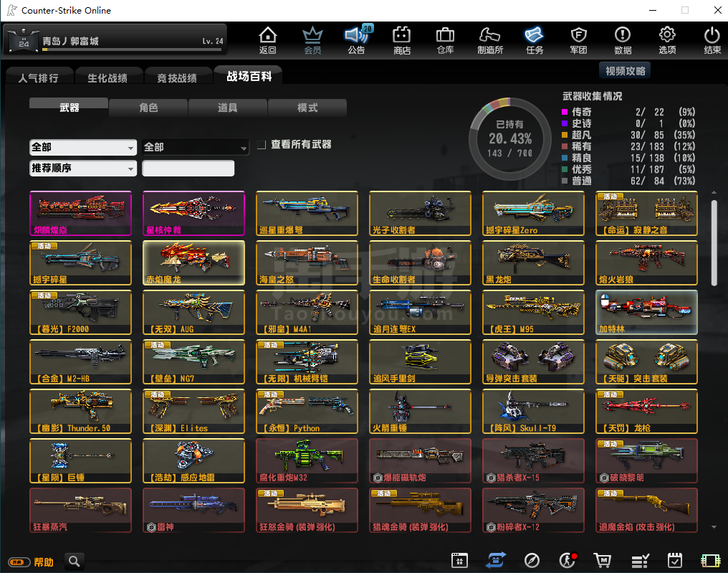Select the 【星陨】巨锤 weapon card

80,461
